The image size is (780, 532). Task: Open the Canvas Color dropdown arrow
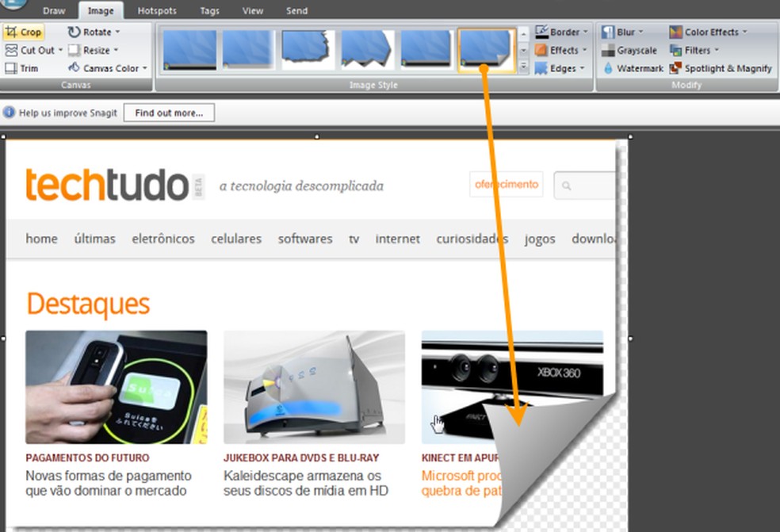pyautogui.click(x=145, y=67)
